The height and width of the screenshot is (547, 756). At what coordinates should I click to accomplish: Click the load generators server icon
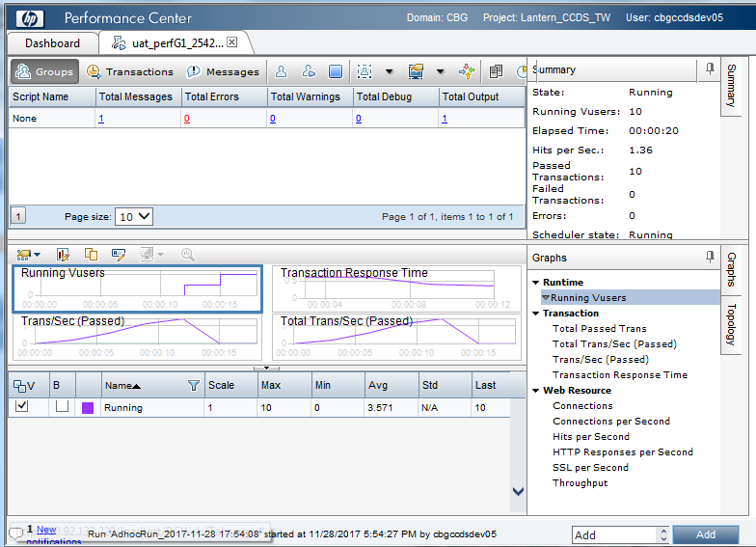coord(496,71)
